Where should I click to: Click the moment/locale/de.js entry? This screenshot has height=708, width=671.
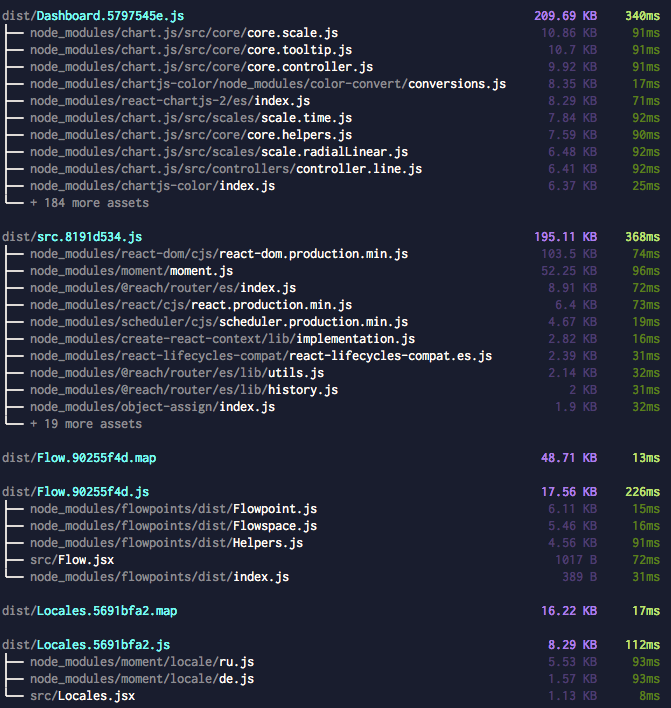pos(142,679)
